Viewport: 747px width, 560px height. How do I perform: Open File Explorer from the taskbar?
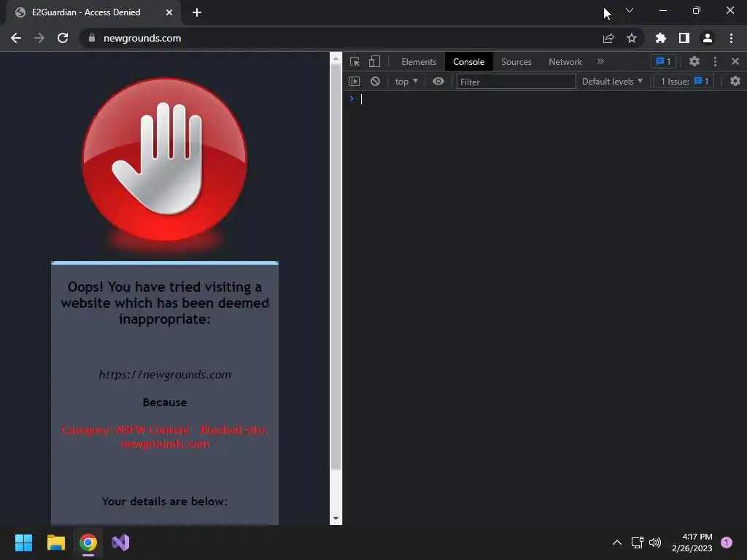tap(55, 542)
